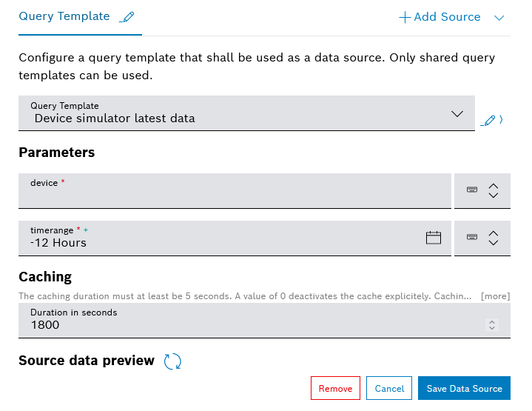Refresh the Source data preview
This screenshot has width=532, height=411.
pyautogui.click(x=172, y=361)
